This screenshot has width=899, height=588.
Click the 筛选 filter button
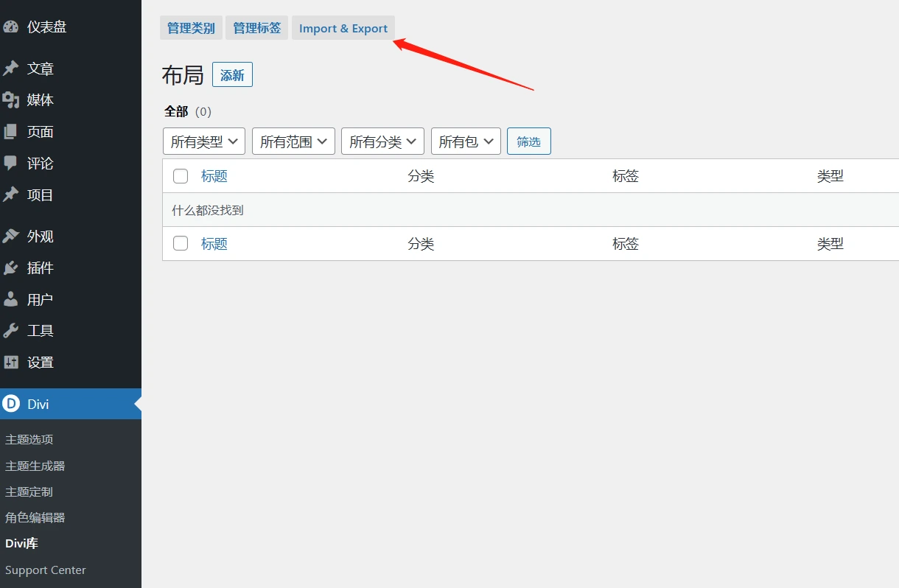point(528,141)
